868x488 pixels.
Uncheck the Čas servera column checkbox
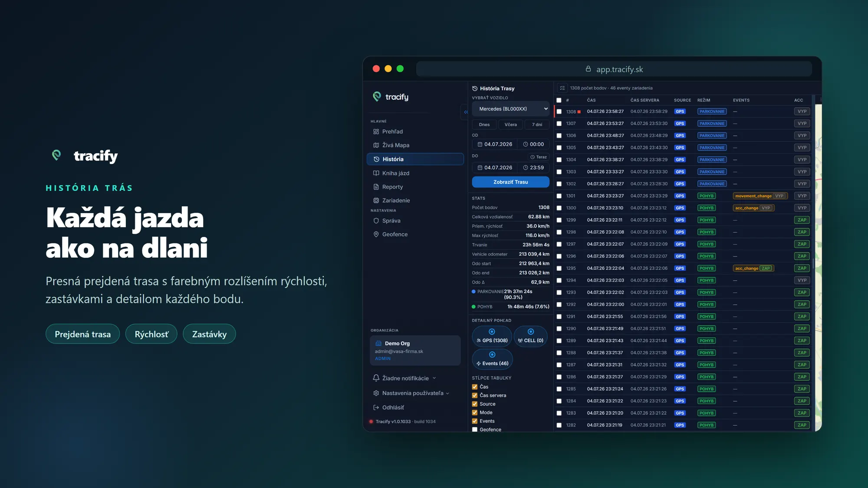pyautogui.click(x=474, y=396)
